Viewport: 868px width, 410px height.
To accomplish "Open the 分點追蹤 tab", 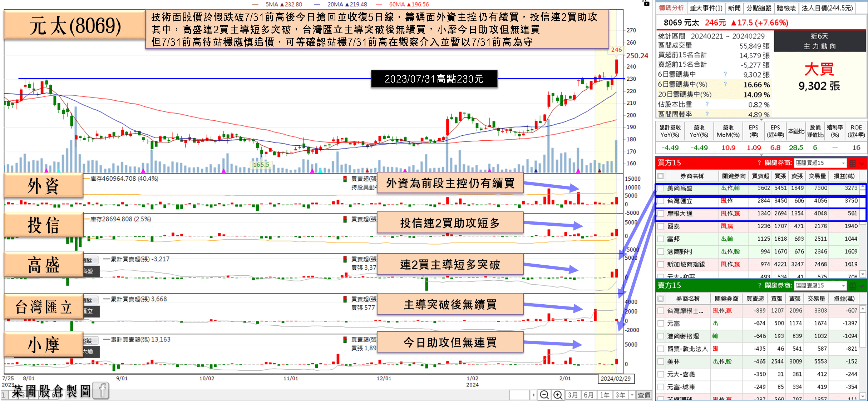I will click(759, 8).
